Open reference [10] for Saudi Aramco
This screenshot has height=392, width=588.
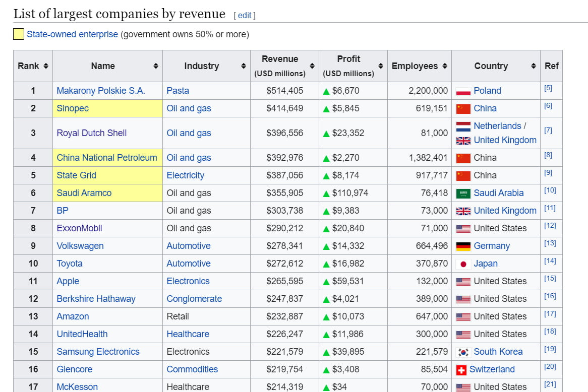coord(550,190)
